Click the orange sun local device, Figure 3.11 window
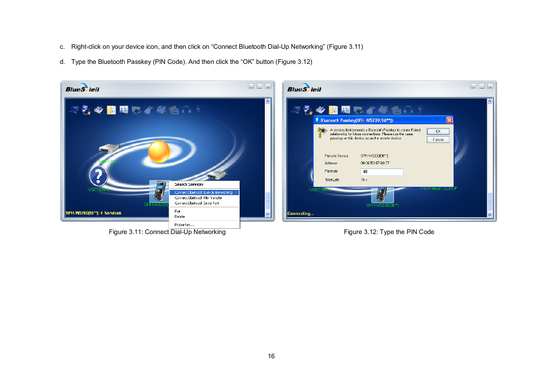Screen dimensions: 554x392 (x=159, y=152)
